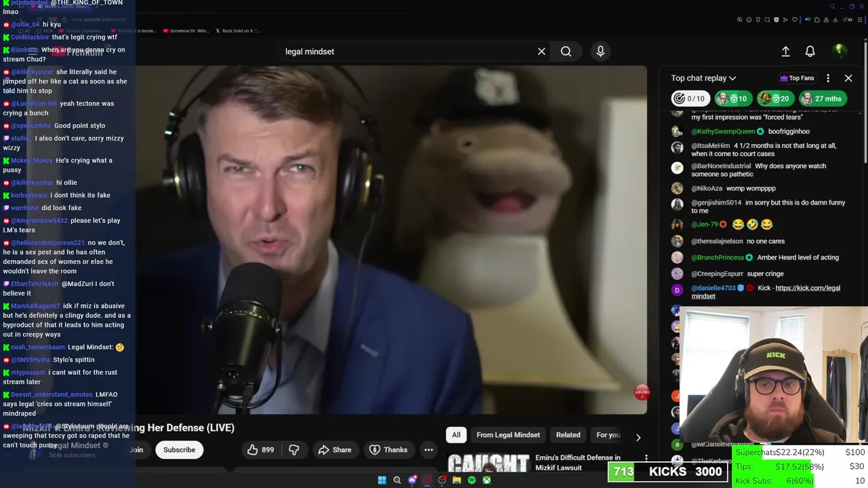
Task: Open the options menu for Emiru's Difficult Defense video
Action: click(x=646, y=459)
